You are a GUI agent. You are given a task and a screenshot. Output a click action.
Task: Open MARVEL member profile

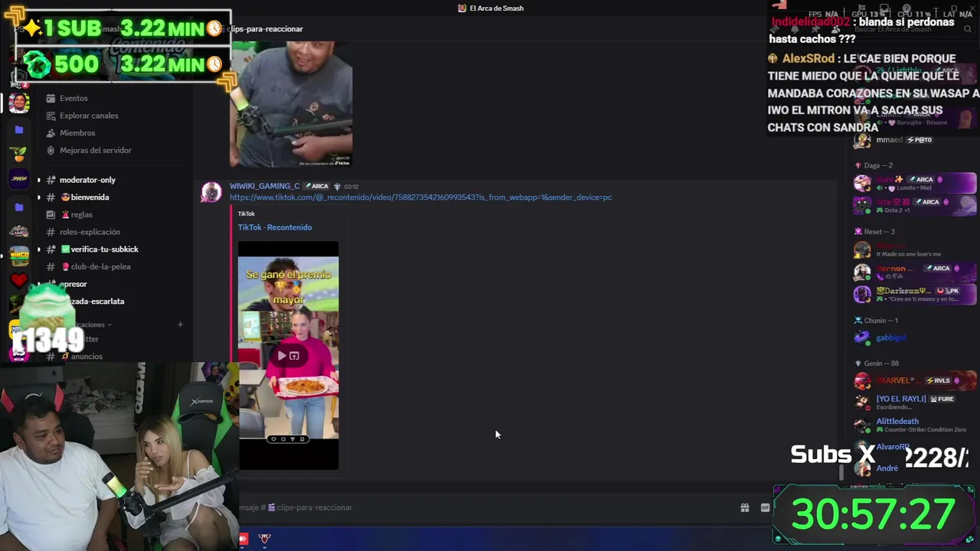915,380
